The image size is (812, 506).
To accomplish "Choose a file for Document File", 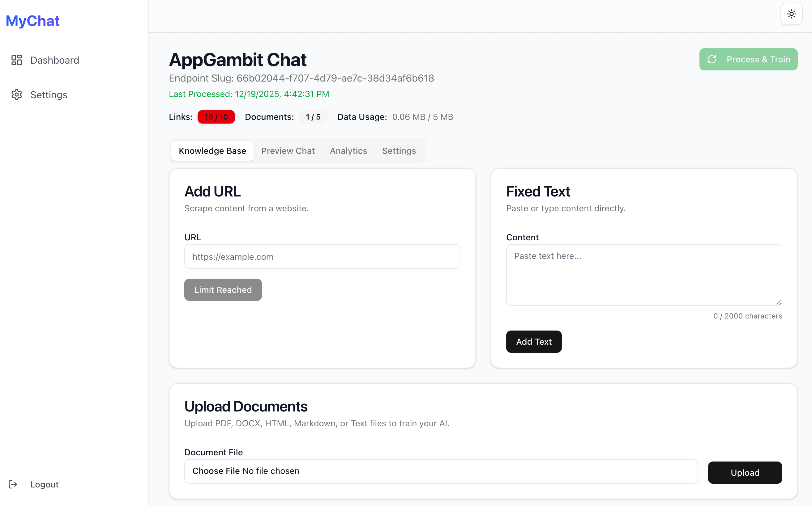I will pyautogui.click(x=441, y=471).
